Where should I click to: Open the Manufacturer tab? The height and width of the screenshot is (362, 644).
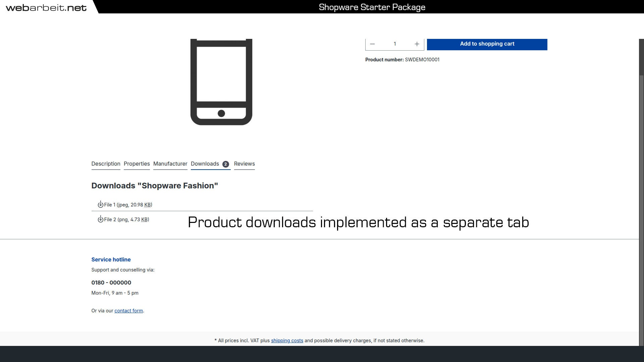170,164
